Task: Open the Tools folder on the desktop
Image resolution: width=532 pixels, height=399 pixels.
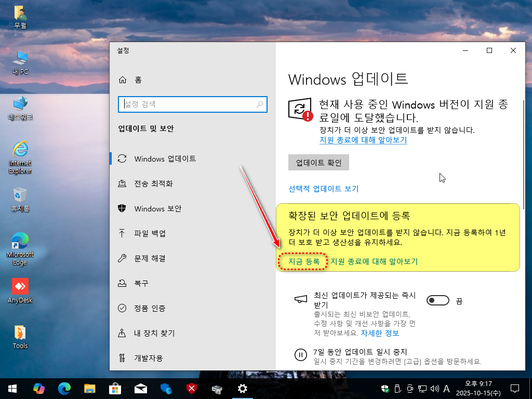Action: [20, 337]
